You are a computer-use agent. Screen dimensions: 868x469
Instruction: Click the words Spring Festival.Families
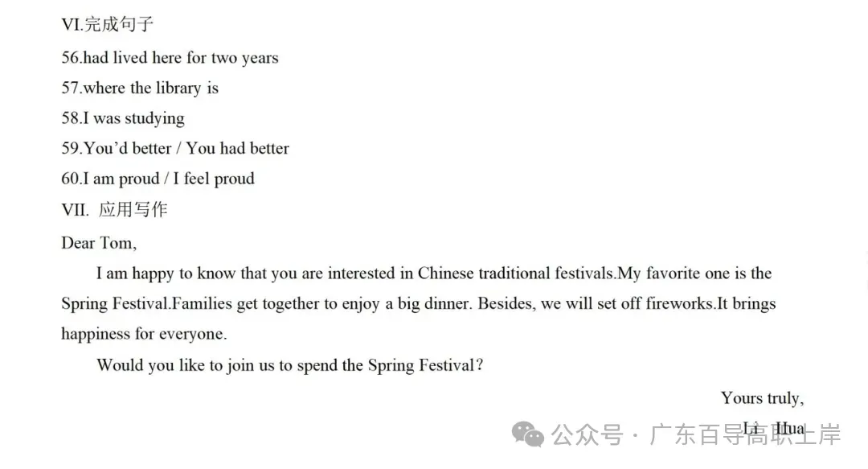pyautogui.click(x=147, y=304)
